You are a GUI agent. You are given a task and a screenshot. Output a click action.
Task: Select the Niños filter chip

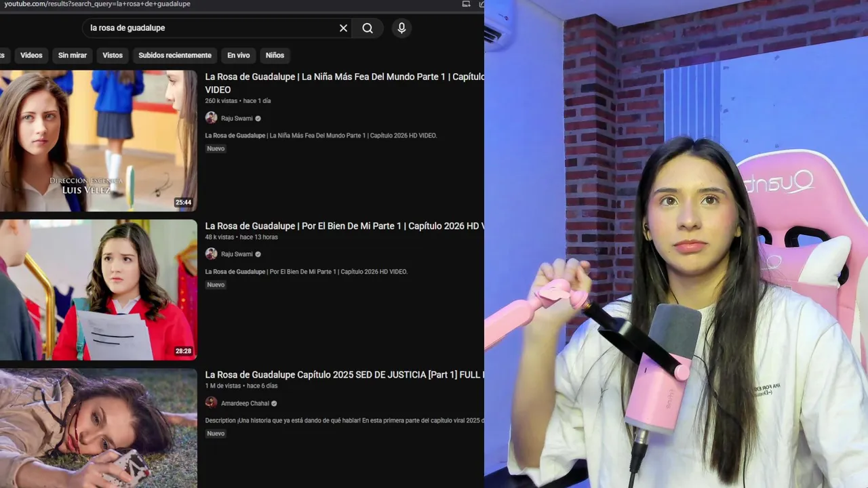pyautogui.click(x=275, y=55)
